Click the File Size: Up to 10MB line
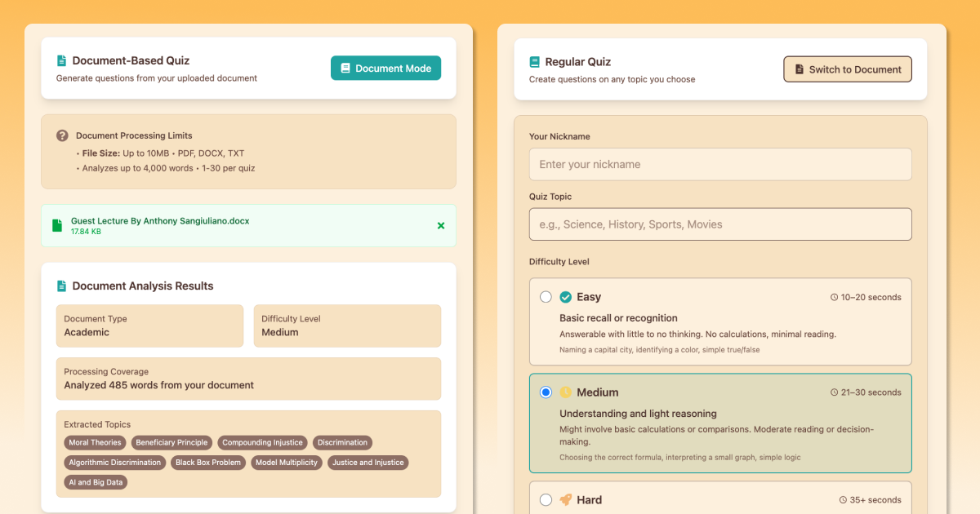The height and width of the screenshot is (514, 980). (161, 153)
